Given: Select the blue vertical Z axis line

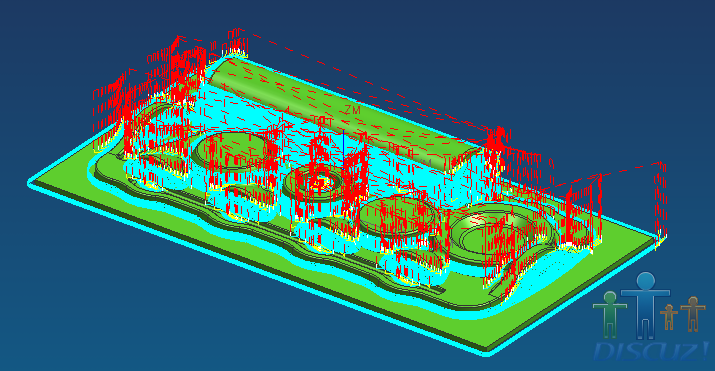Looking at the screenshot, I should (343, 148).
